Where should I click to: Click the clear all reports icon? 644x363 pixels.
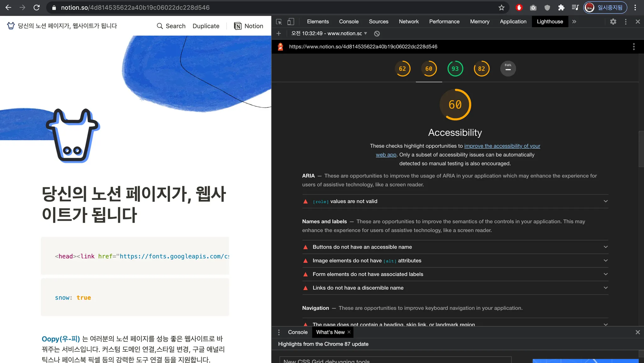pos(377,34)
